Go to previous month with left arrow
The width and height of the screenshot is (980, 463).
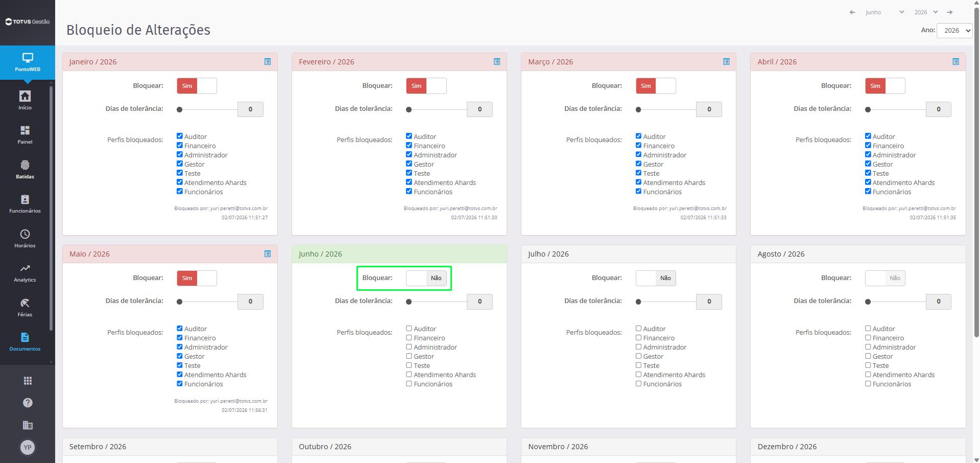(x=852, y=12)
